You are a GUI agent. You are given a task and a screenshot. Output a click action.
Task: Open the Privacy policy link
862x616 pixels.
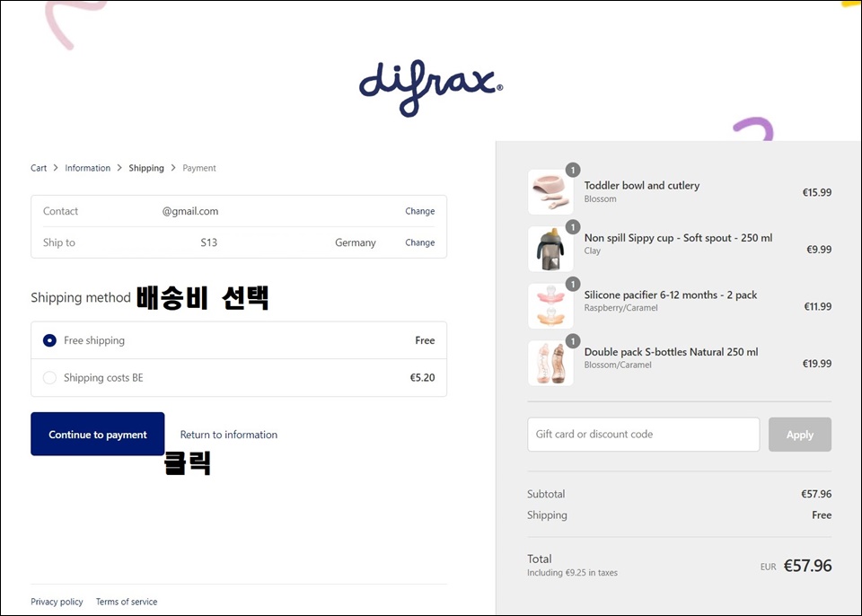(57, 602)
